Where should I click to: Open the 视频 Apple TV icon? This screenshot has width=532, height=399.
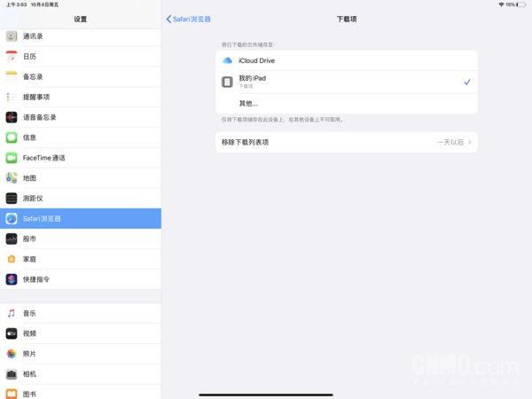(12, 333)
